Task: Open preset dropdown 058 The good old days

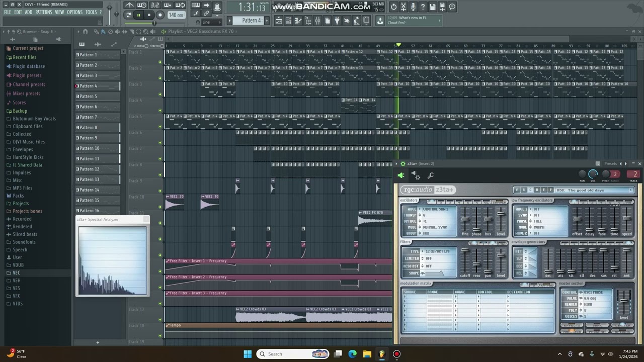Action: (594, 190)
